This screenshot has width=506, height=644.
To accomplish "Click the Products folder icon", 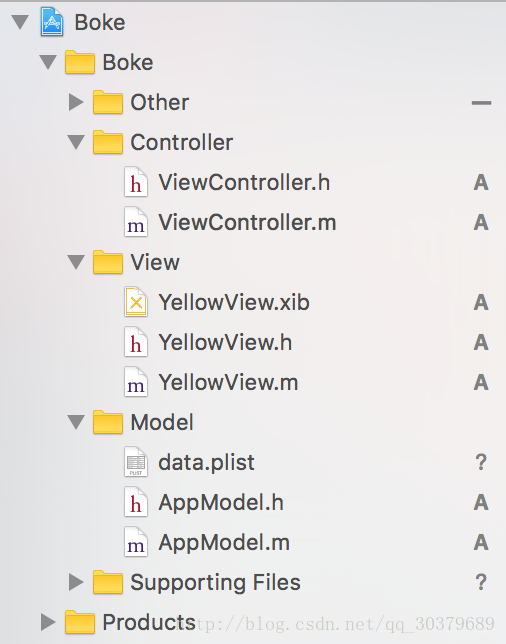I will pyautogui.click(x=80, y=622).
